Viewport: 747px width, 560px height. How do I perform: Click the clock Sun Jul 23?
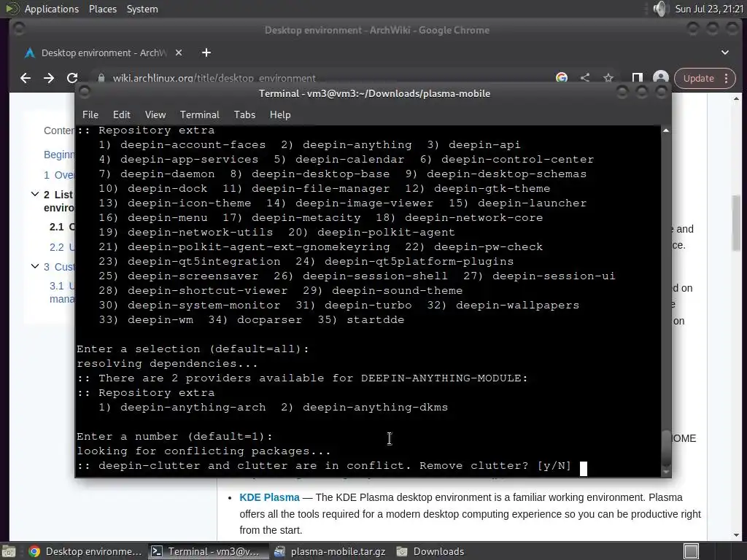[x=709, y=9]
